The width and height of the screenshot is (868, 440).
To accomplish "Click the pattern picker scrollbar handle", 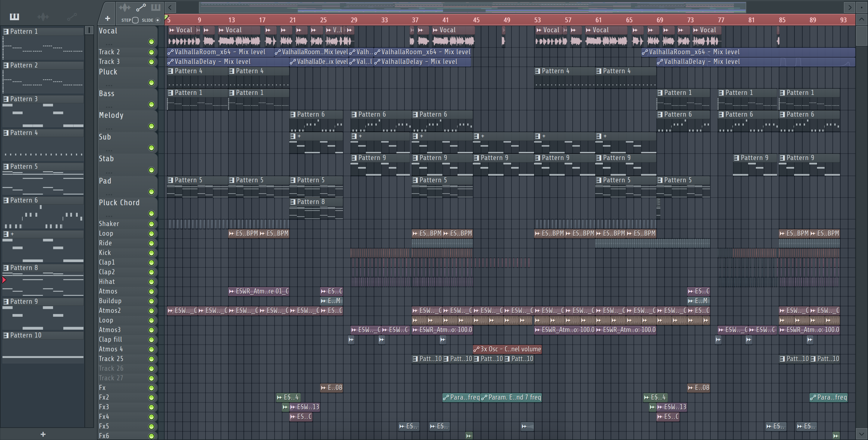I will (x=89, y=30).
